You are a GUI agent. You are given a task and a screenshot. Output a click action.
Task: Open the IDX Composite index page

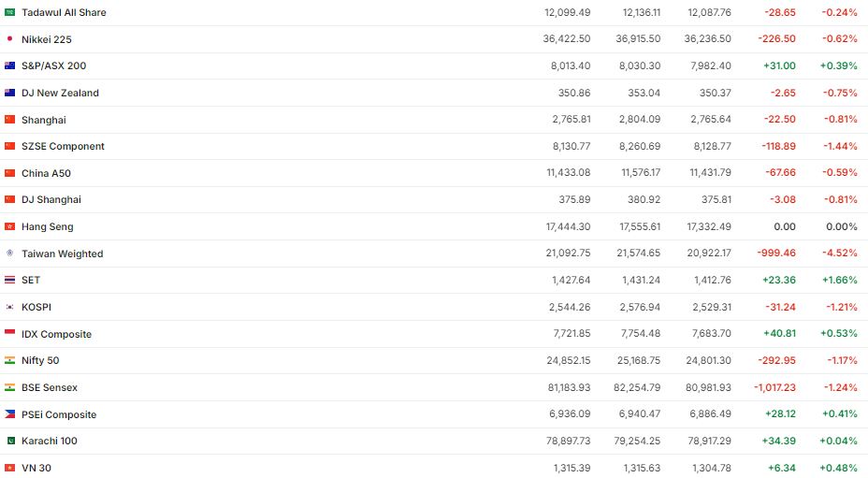click(56, 334)
